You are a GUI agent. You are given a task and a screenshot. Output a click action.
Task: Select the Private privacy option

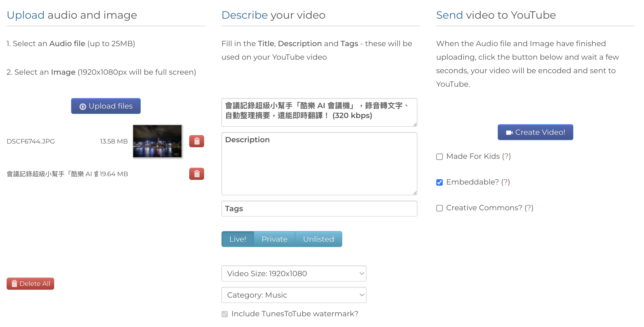[274, 239]
